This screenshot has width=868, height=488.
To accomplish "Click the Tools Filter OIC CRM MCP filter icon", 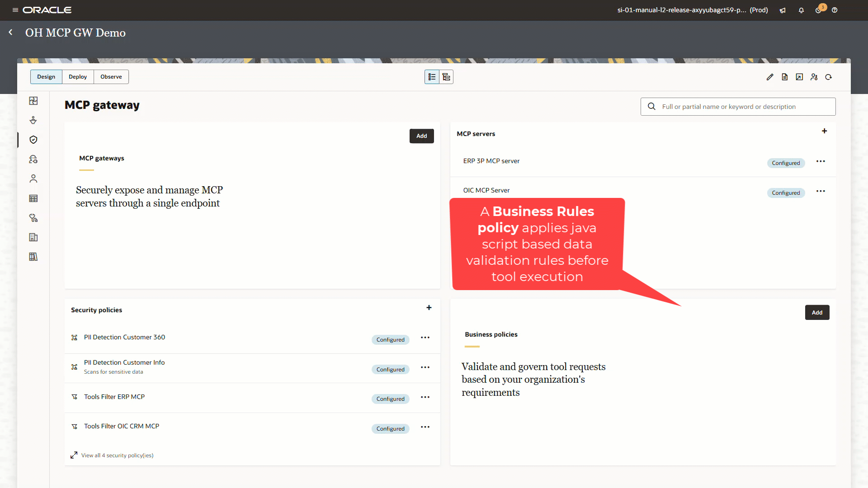I will coord(74,427).
